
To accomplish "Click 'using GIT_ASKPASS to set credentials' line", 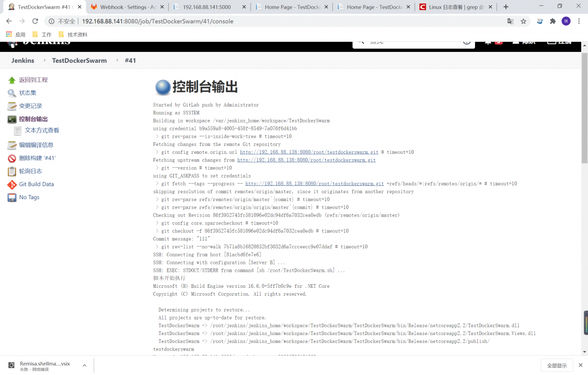I will tap(202, 176).
